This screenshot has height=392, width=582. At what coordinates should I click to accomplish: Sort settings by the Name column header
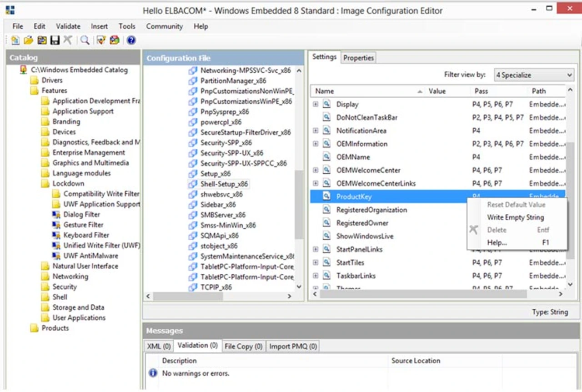pos(368,91)
